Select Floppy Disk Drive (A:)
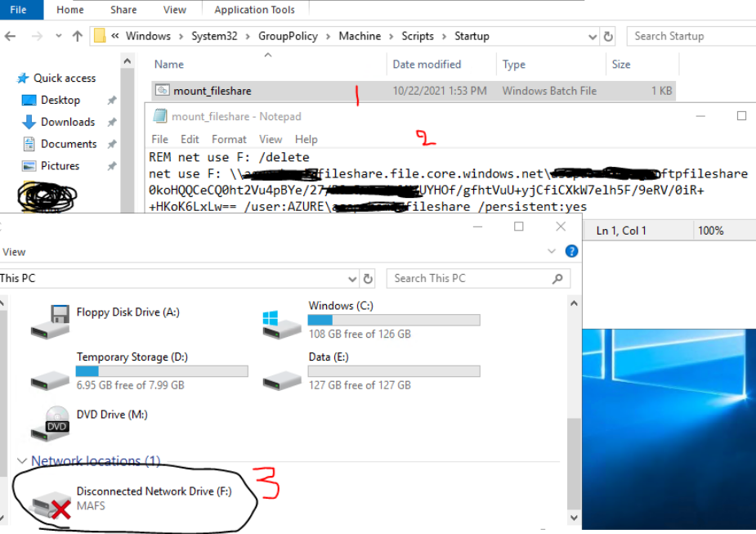This screenshot has width=756, height=534. [106, 321]
